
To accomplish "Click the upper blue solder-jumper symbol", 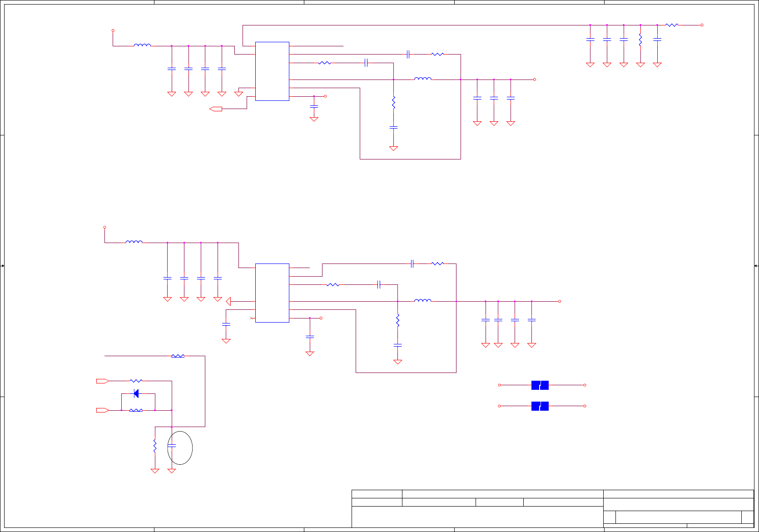I will [x=540, y=385].
